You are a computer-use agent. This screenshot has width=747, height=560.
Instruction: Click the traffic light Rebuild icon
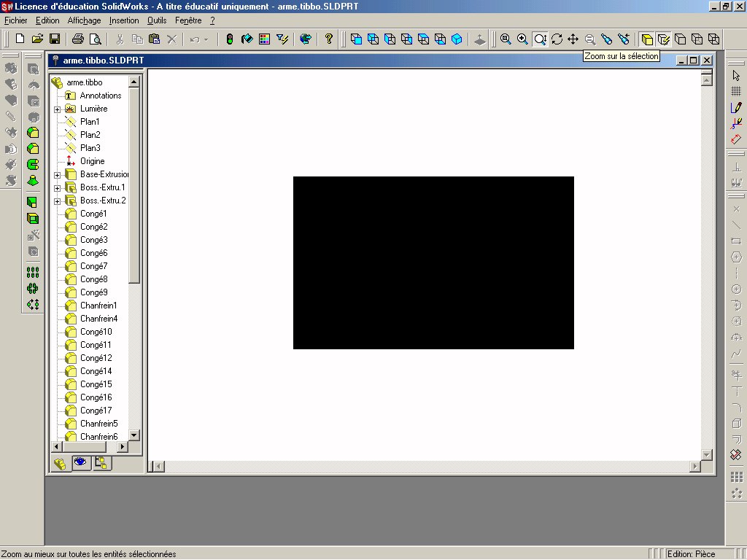[229, 39]
